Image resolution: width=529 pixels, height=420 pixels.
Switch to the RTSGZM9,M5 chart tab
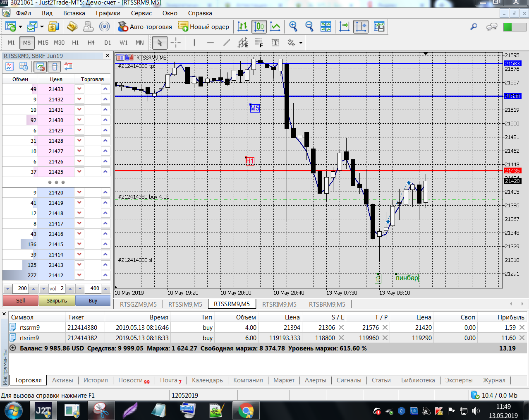[x=138, y=304]
